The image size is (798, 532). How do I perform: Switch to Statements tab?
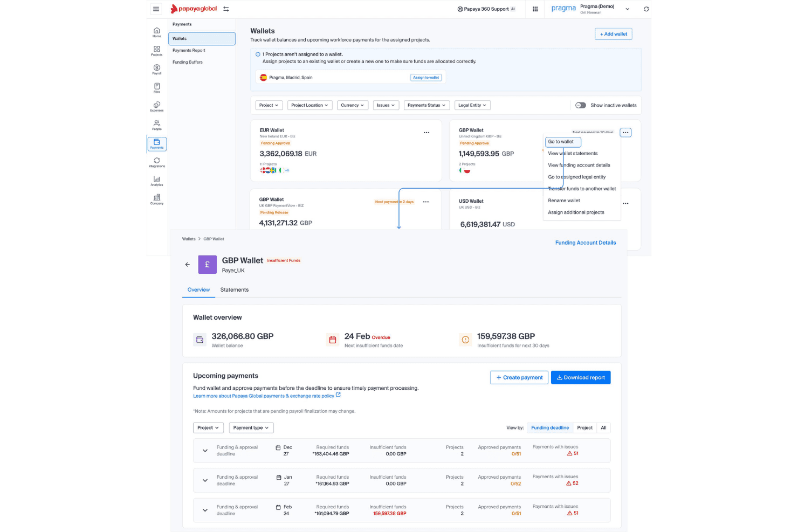[x=235, y=290]
